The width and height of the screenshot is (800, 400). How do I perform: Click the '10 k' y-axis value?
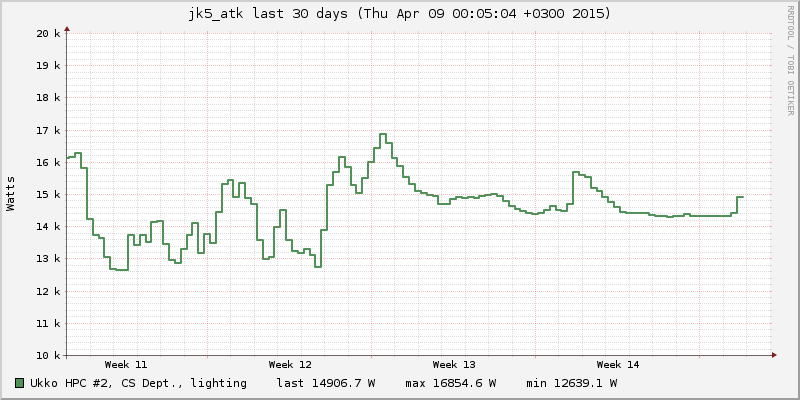48,356
